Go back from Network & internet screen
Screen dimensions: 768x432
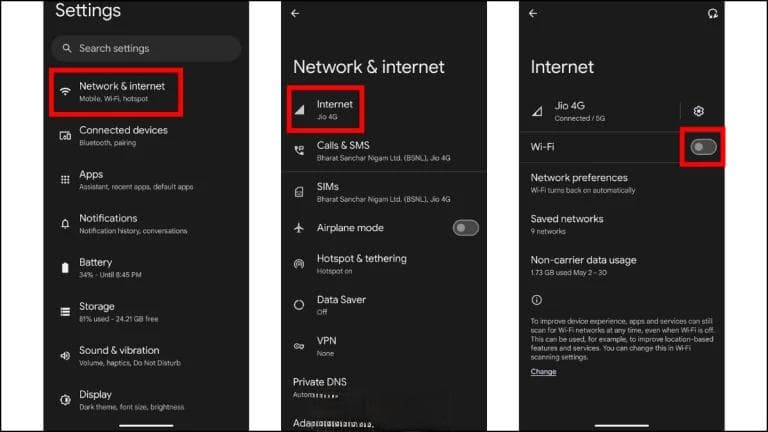pyautogui.click(x=295, y=13)
